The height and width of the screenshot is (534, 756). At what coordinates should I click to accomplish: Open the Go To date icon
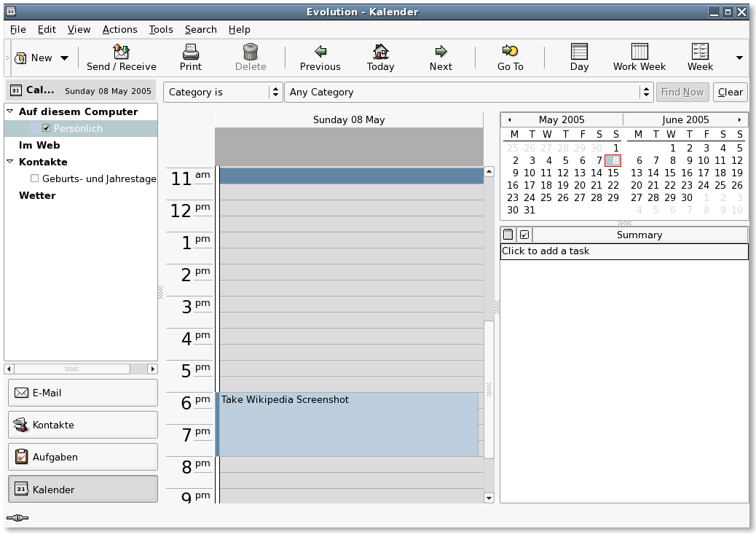coord(510,51)
